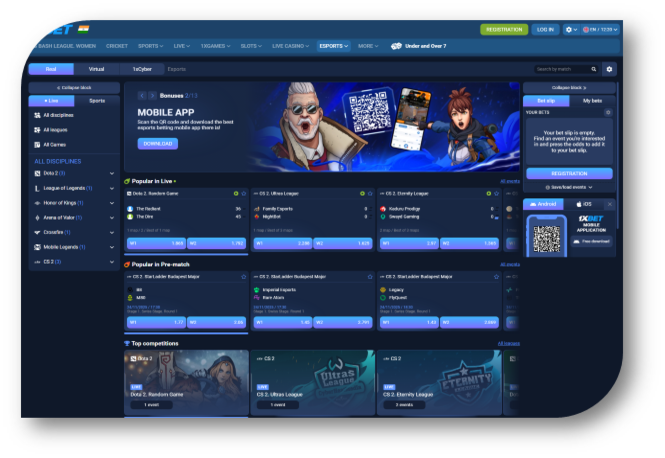Open Save/load events dropdown

569,186
